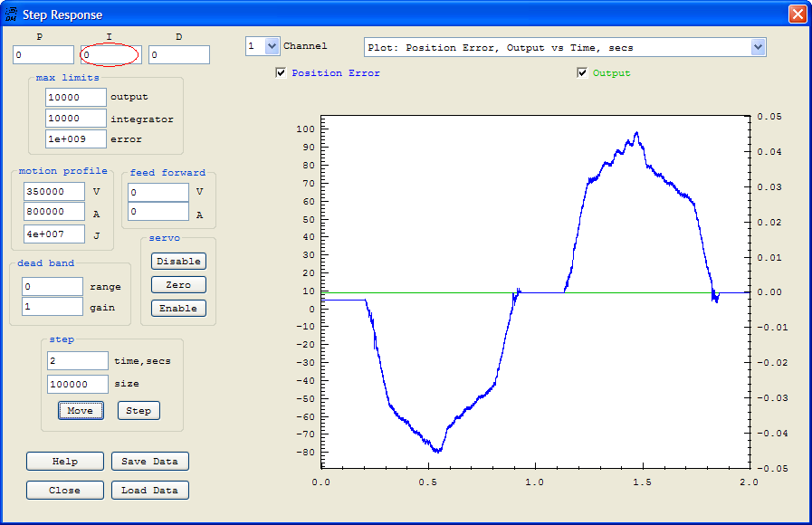Image resolution: width=812 pixels, height=525 pixels.
Task: Click the Load Data button
Action: (150, 491)
